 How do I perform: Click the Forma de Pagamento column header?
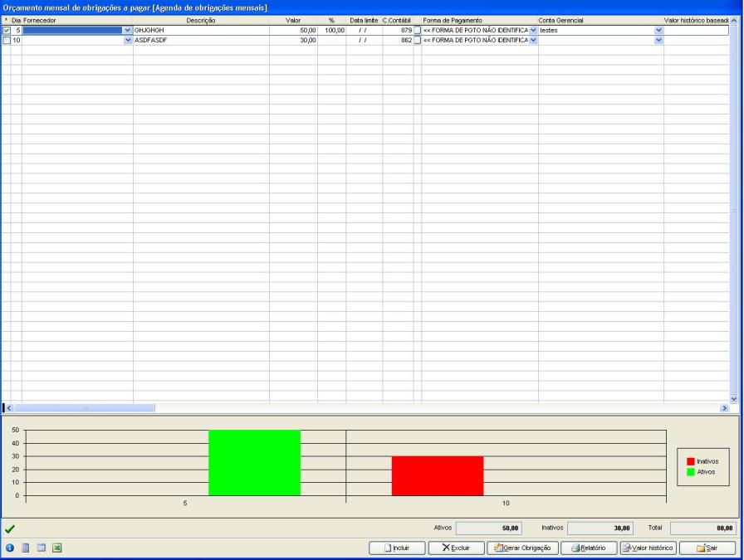480,21
